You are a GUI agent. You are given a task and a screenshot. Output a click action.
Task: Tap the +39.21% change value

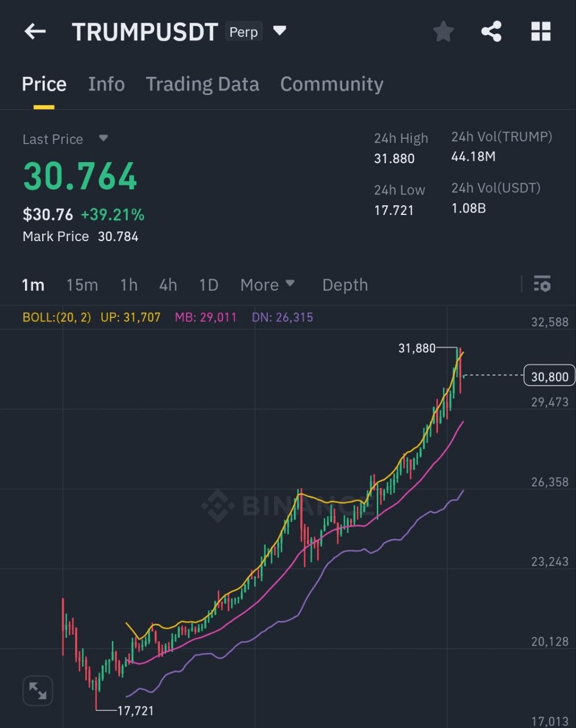pos(113,214)
